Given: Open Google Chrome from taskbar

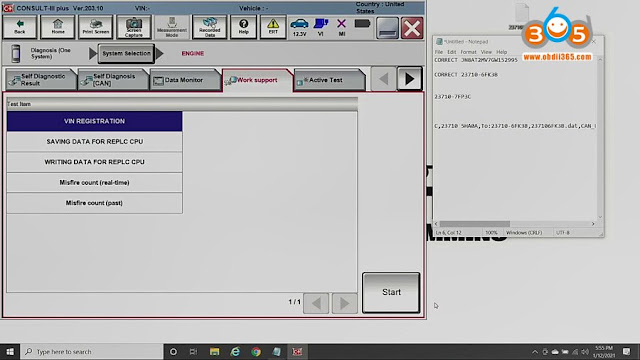Looking at the screenshot, I should pyautogui.click(x=256, y=351).
